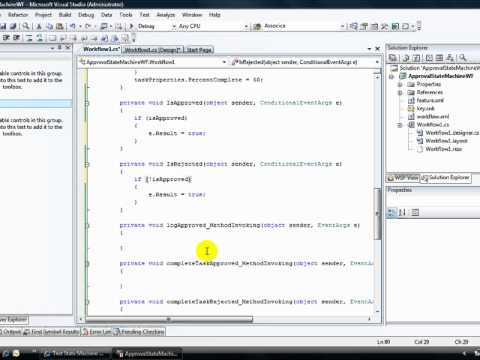Click the Paste clipboard icon

click(60, 26)
